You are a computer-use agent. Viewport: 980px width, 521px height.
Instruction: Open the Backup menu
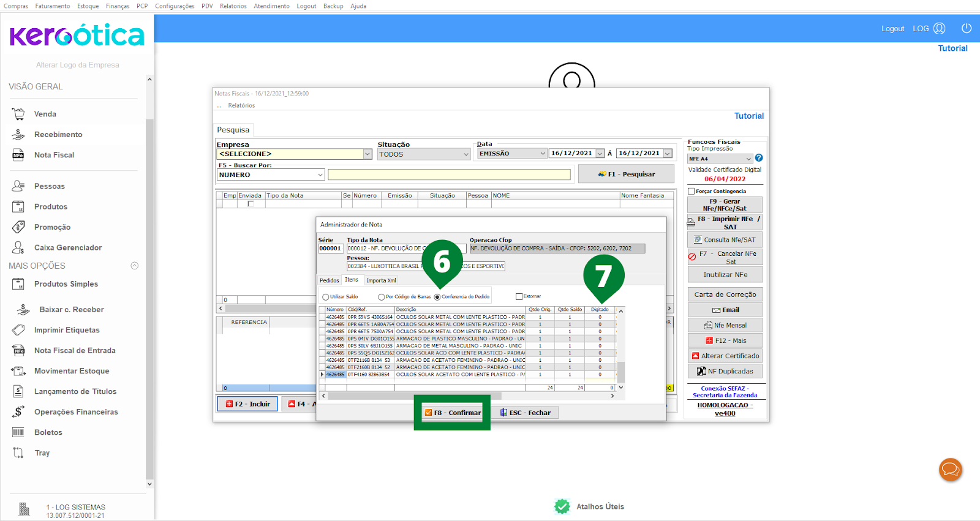[333, 6]
